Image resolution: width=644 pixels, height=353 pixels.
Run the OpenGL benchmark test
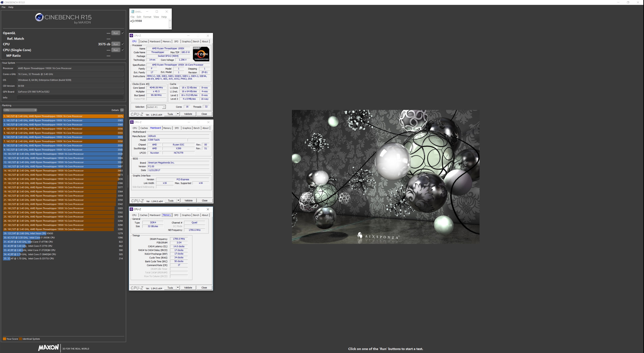pyautogui.click(x=115, y=33)
